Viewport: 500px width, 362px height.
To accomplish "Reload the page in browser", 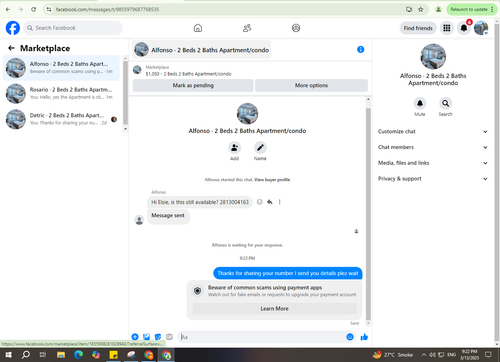I will [x=33, y=9].
